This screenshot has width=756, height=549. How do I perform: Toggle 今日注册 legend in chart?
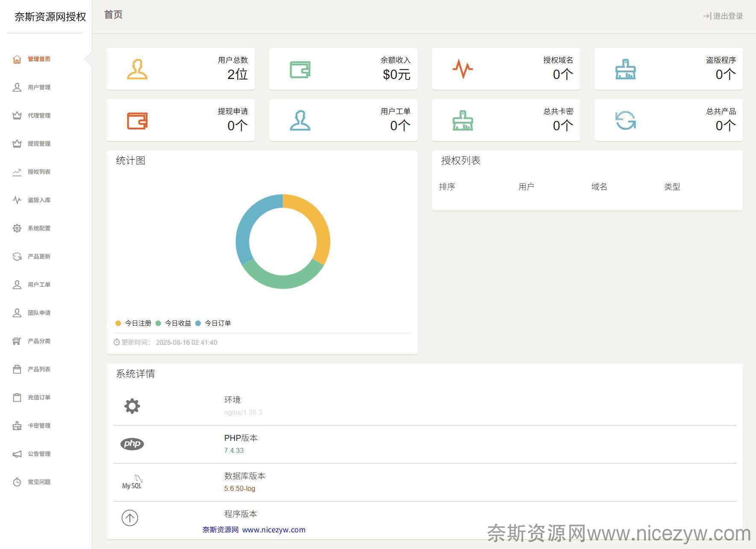[x=133, y=323]
